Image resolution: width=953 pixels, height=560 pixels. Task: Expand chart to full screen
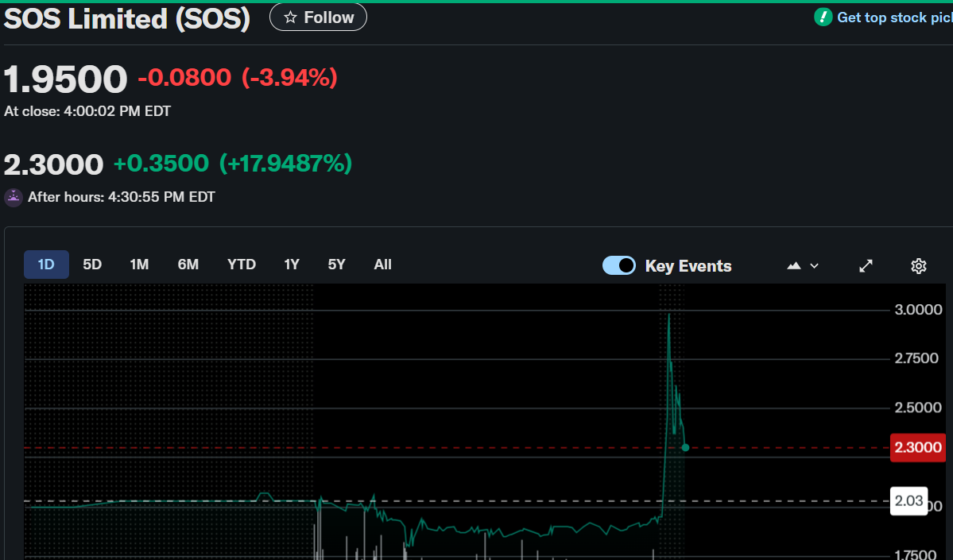click(866, 266)
